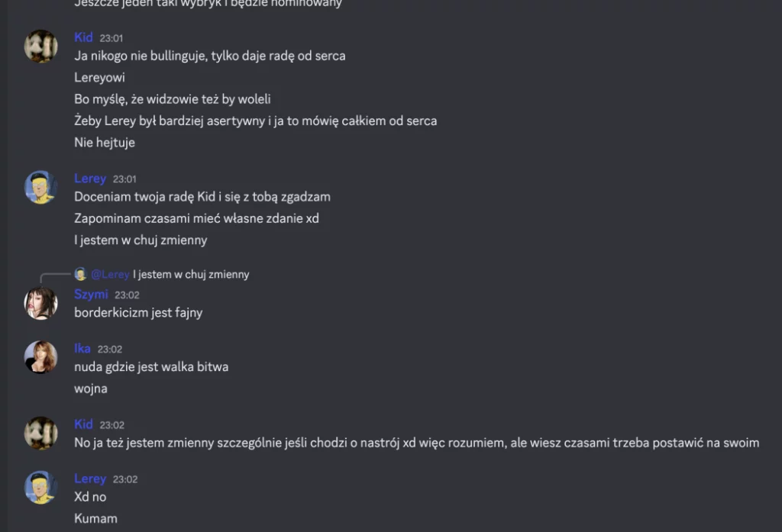This screenshot has height=532, width=782.
Task: Open Kid's avatar at 23:02 message
Action: [41, 433]
